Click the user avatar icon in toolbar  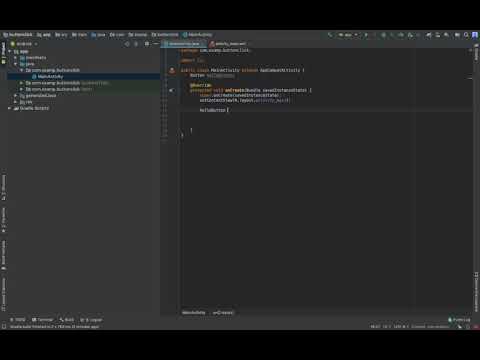click(x=475, y=35)
